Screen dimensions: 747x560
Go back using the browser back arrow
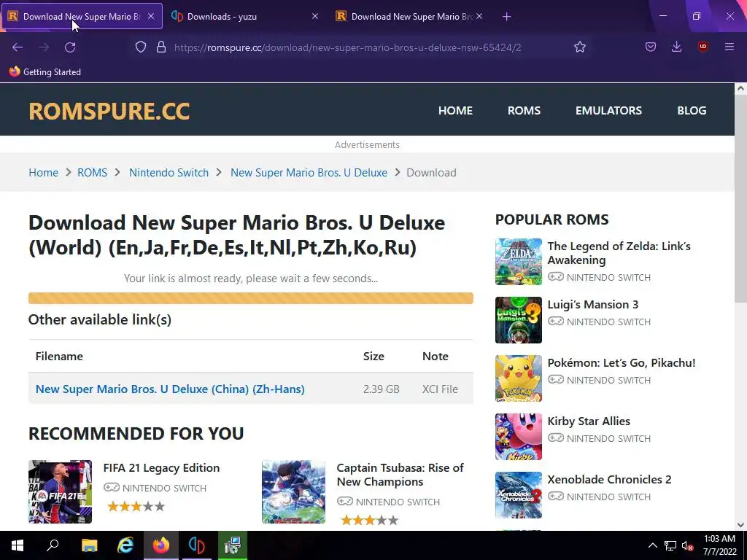click(x=18, y=47)
